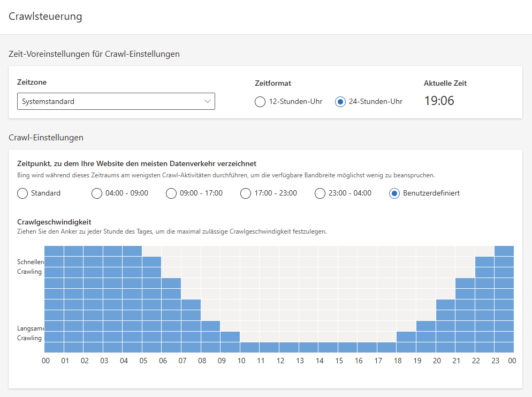The image size is (532, 397).
Task: Click the top of the hour 18 crawl bar
Action: pos(406,336)
